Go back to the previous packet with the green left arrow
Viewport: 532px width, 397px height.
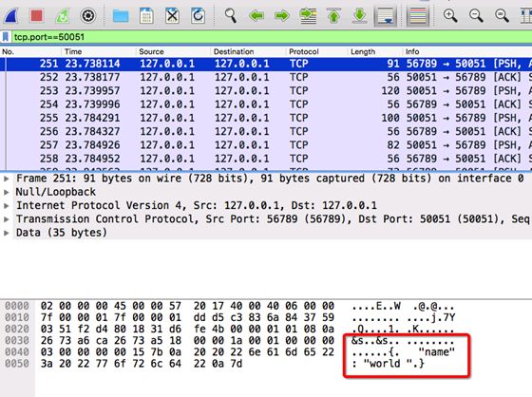256,15
